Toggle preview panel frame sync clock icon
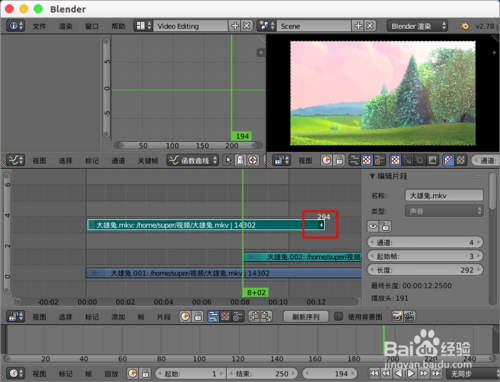This screenshot has height=382, width=500. click(x=326, y=160)
